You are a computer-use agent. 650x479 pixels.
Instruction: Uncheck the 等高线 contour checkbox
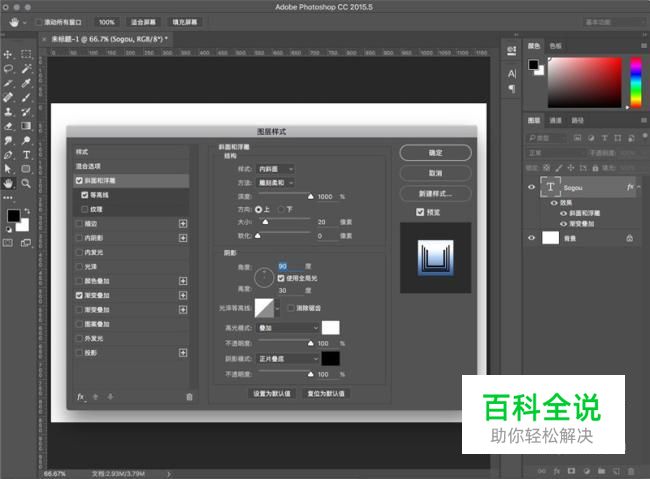[x=85, y=195]
